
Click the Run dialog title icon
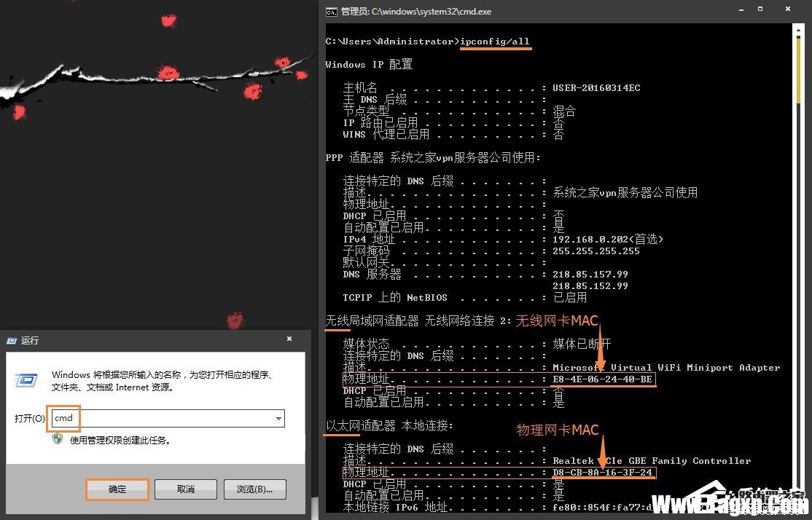click(12, 340)
